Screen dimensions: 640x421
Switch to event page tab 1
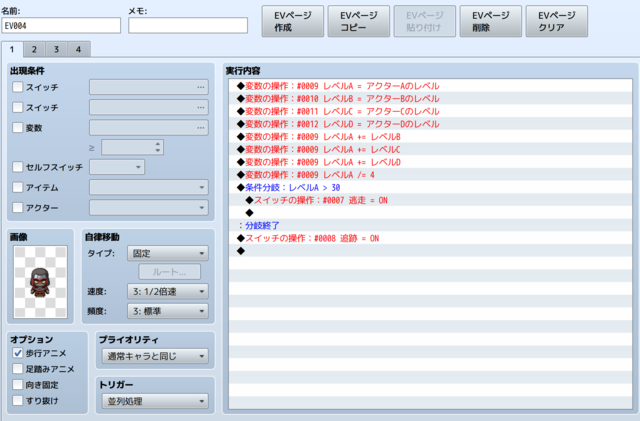(12, 49)
